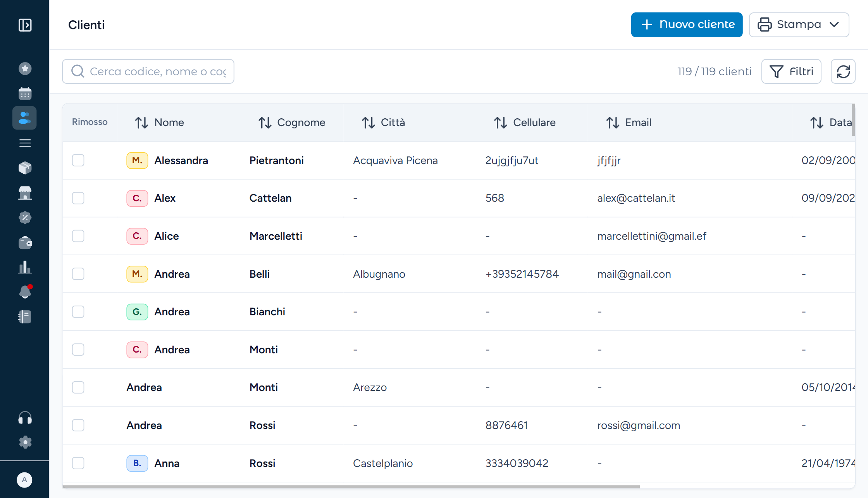Open the calendar icon in sidebar

[25, 93]
